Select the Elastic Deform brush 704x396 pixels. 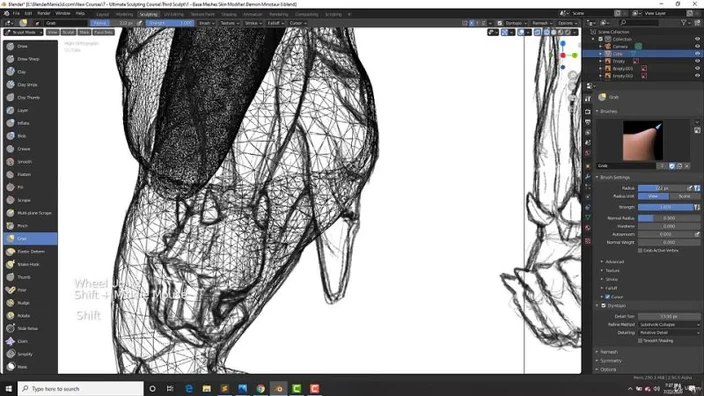tap(30, 251)
